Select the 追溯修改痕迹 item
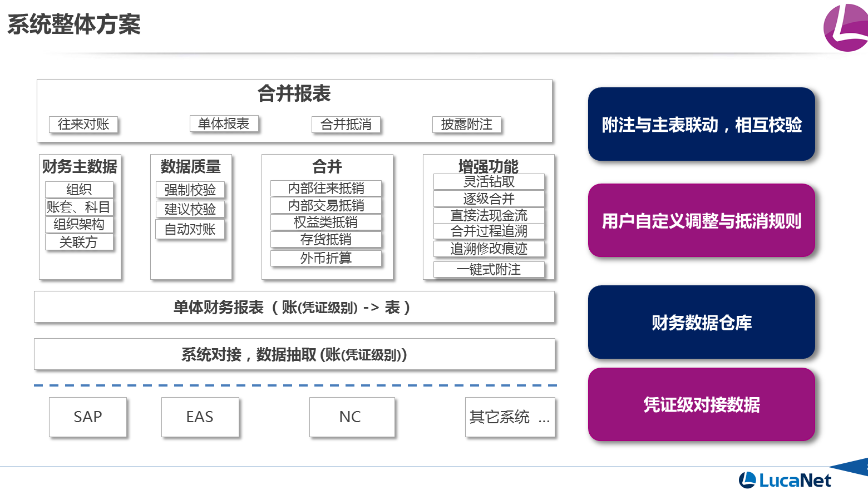Image resolution: width=868 pixels, height=490 pixels. [x=489, y=249]
